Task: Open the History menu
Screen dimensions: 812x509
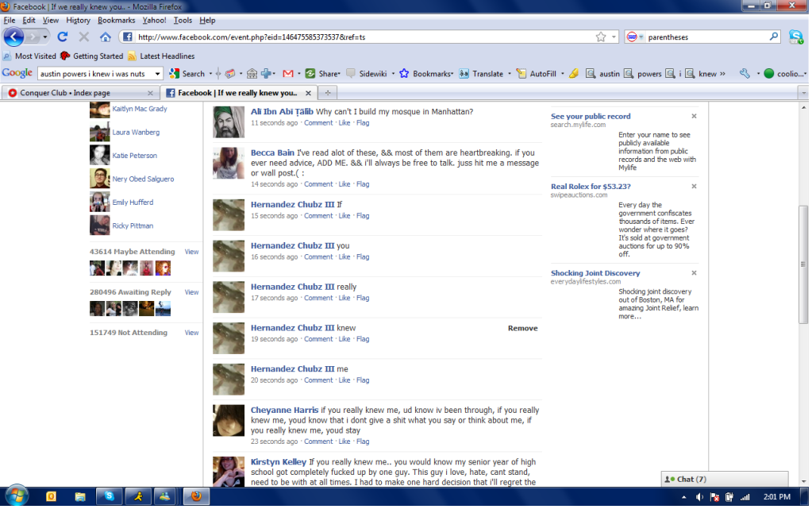Action: point(78,20)
